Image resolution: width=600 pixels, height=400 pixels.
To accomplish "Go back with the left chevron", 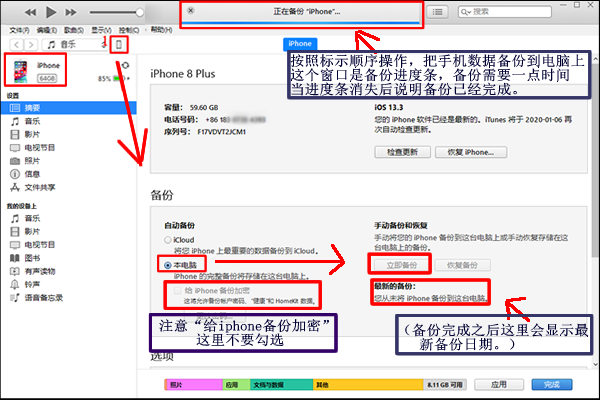I will (x=16, y=45).
